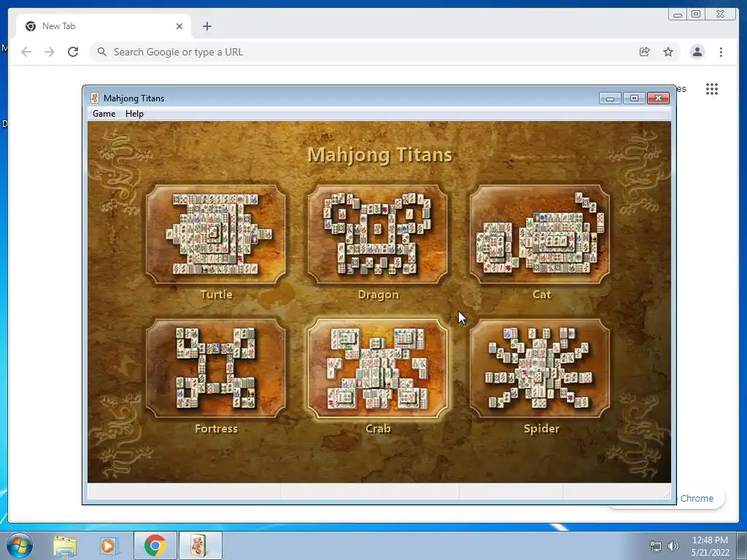Bookmark this tab with the star icon
The width and height of the screenshot is (747, 560).
668,52
